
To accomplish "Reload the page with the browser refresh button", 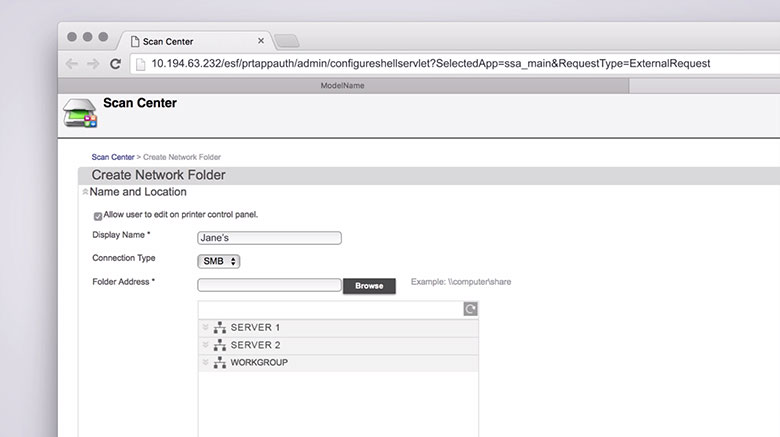I will tap(116, 63).
